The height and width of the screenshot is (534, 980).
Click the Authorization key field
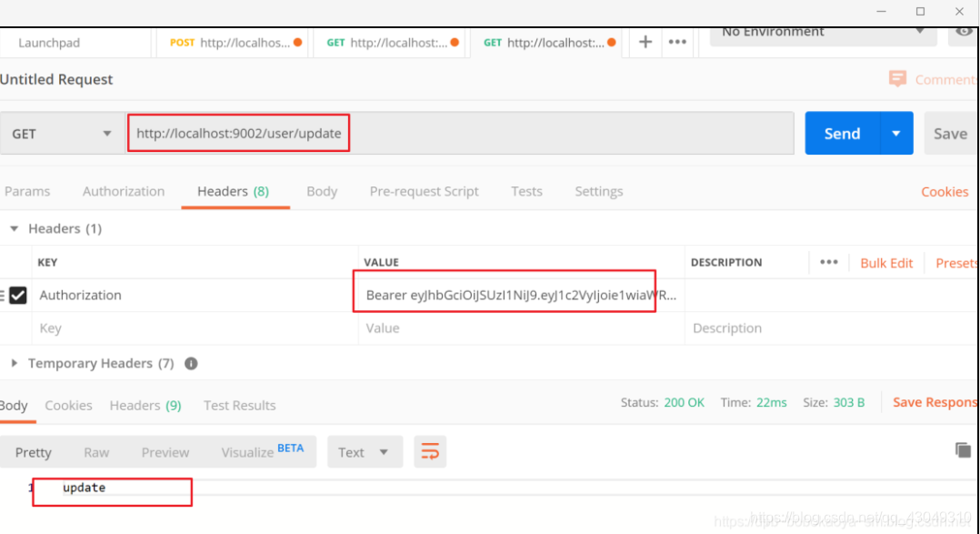tap(194, 295)
